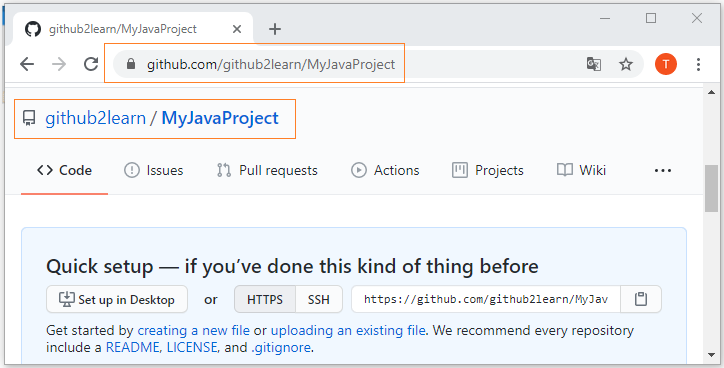The height and width of the screenshot is (368, 724).
Task: Copy repository URL with clipboard icon
Action: click(641, 299)
